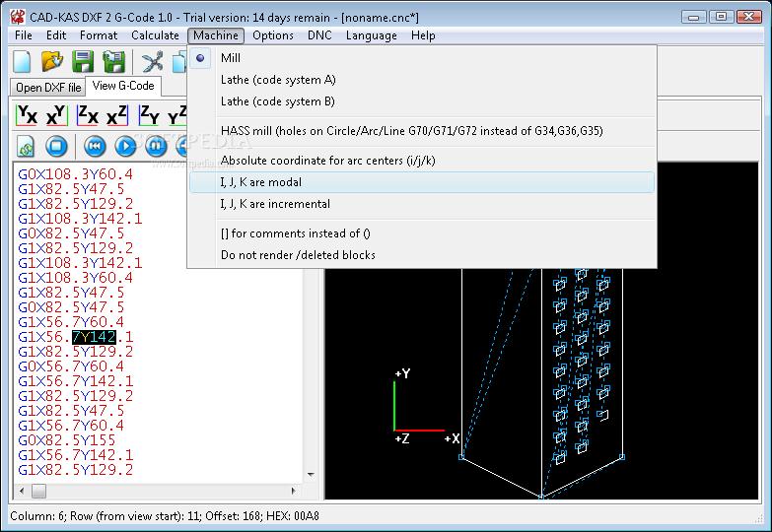Open the Calculate menu
Viewport: 772px width, 532px height.
[x=155, y=35]
